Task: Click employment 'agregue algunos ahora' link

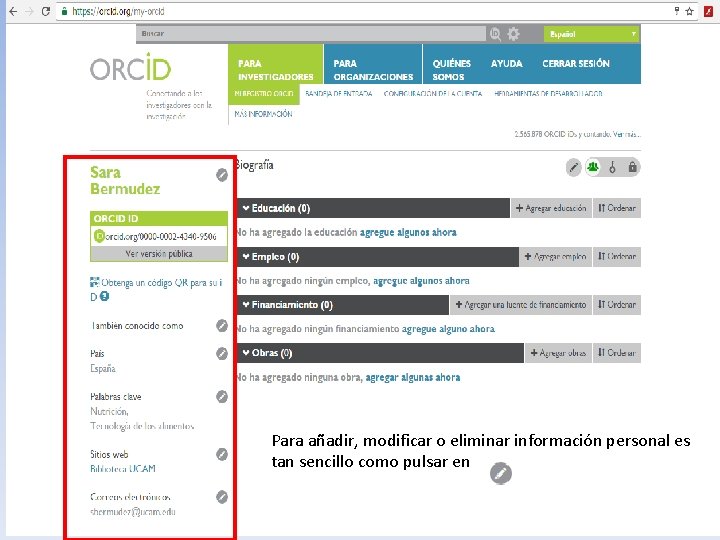Action: [421, 281]
